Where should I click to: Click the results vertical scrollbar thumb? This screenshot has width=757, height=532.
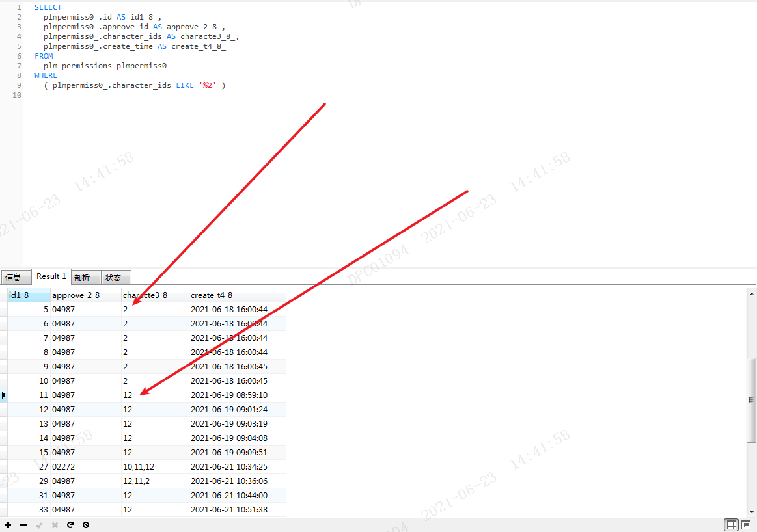coord(751,400)
